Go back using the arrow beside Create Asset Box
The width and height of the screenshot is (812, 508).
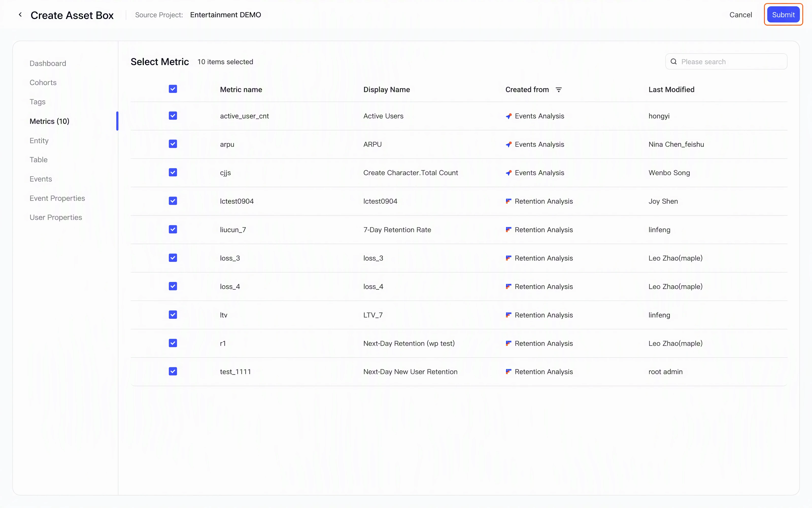point(20,14)
